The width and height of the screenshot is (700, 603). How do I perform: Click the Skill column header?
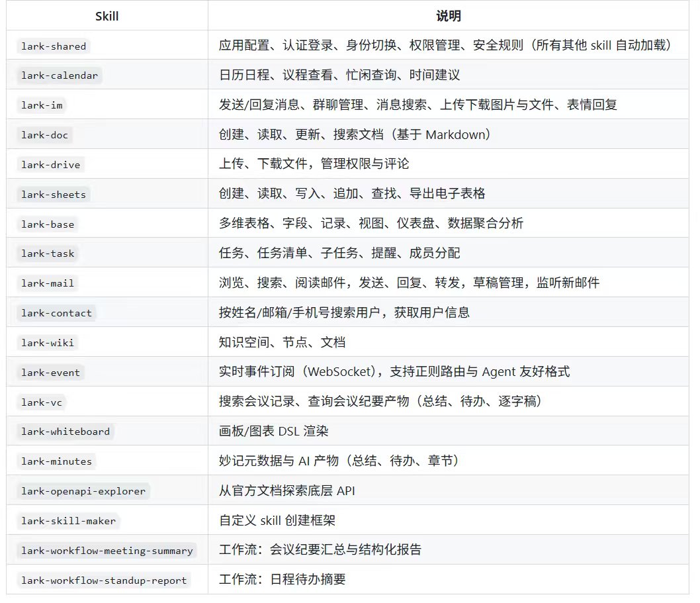(x=107, y=17)
